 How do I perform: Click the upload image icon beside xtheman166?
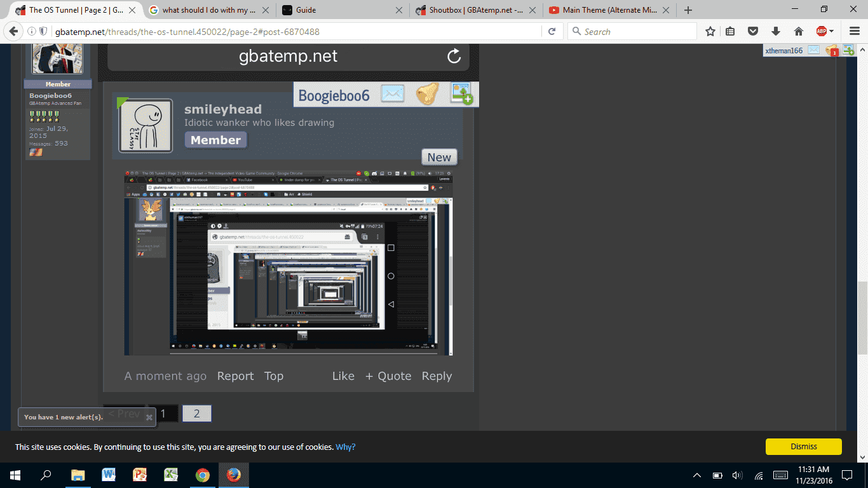848,50
